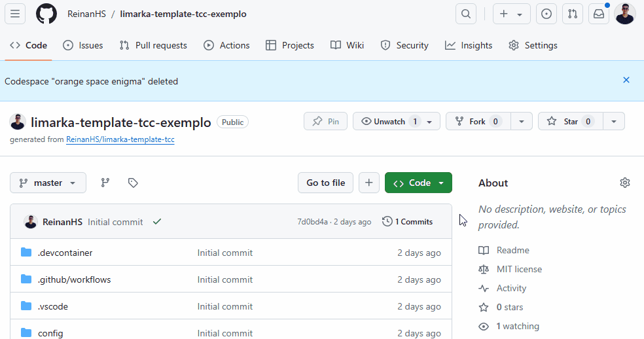644x339 pixels.
Task: Click ReinanHS commit author name
Action: coord(62,222)
